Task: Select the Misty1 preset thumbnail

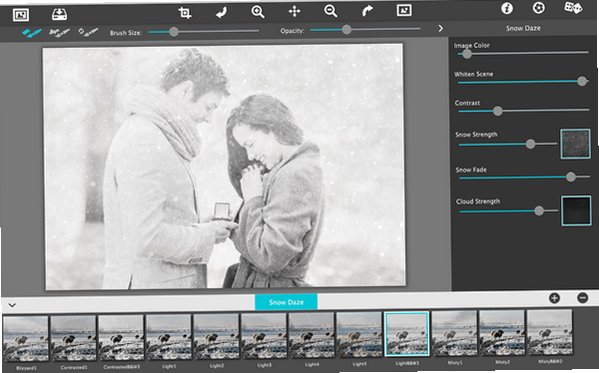Action: click(x=454, y=333)
